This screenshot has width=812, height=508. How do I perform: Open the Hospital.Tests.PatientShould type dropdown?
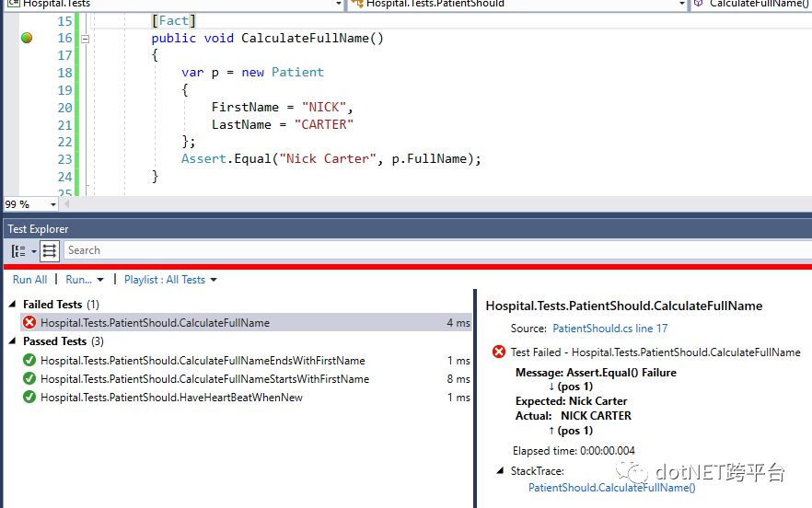pyautogui.click(x=681, y=4)
